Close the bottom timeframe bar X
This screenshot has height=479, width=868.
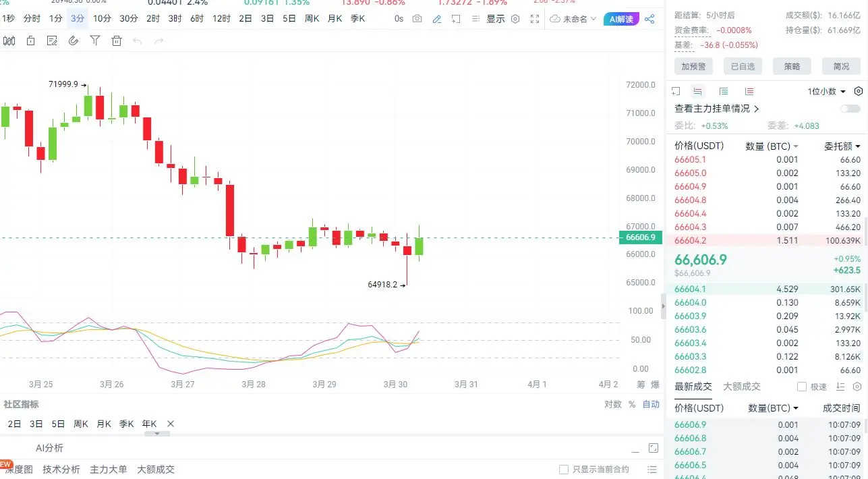point(171,424)
